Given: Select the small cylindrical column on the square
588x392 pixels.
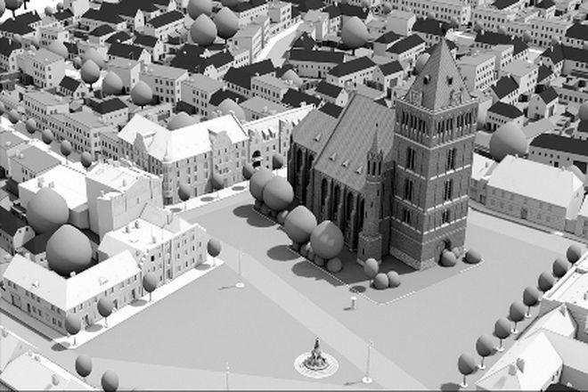Looking at the screenshot, I should coord(353,303).
